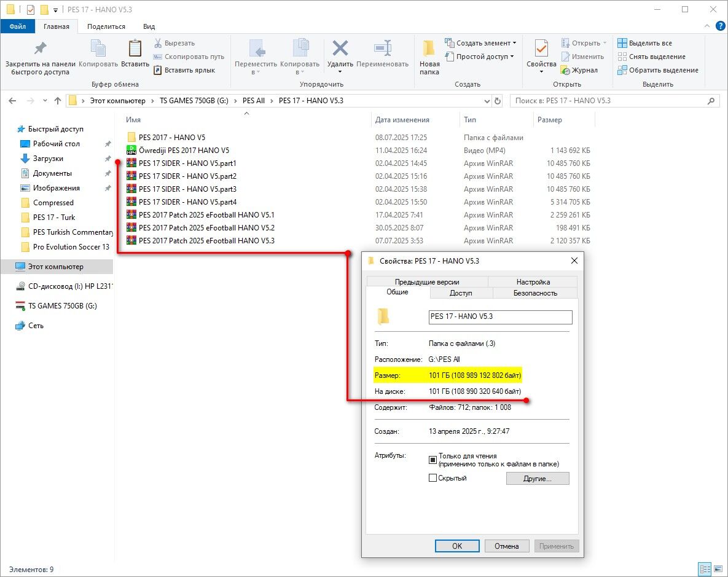Click the folder name field in properties
The height and width of the screenshot is (577, 728).
pos(500,317)
